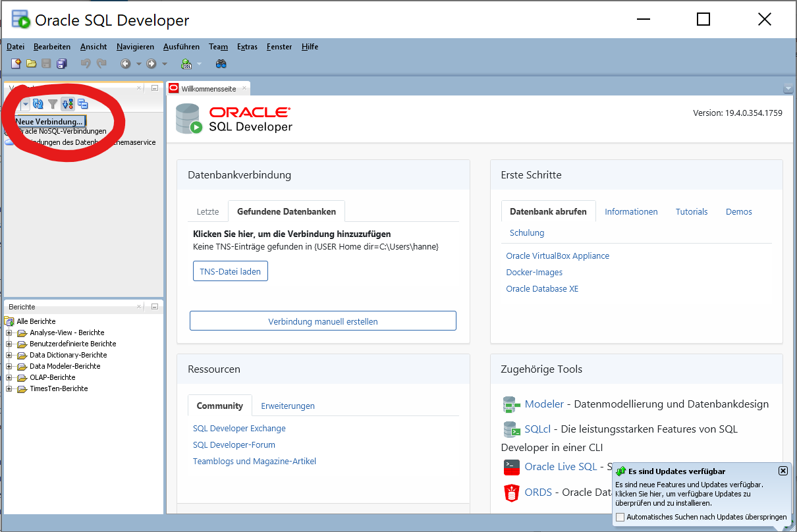Open the Ausführen menu
This screenshot has height=532, width=797.
pyautogui.click(x=181, y=47)
